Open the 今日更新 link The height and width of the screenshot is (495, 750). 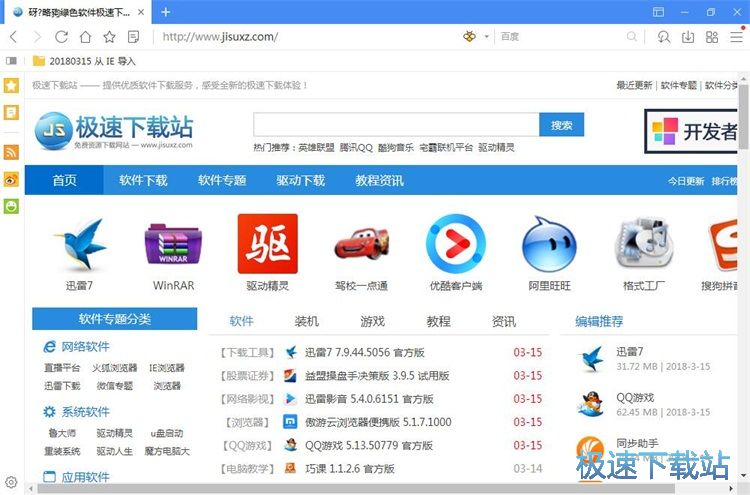(685, 181)
